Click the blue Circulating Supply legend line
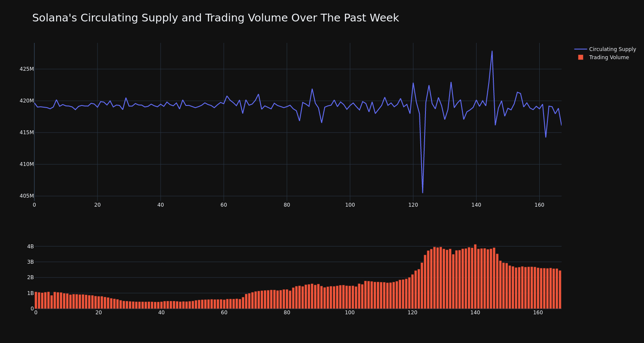This screenshot has height=343, width=644. coord(580,49)
